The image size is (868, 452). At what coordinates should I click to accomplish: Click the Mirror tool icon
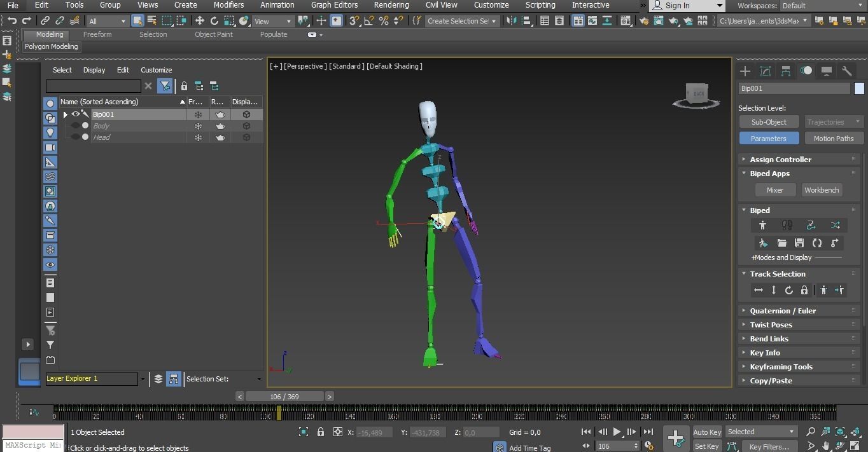[x=512, y=21]
